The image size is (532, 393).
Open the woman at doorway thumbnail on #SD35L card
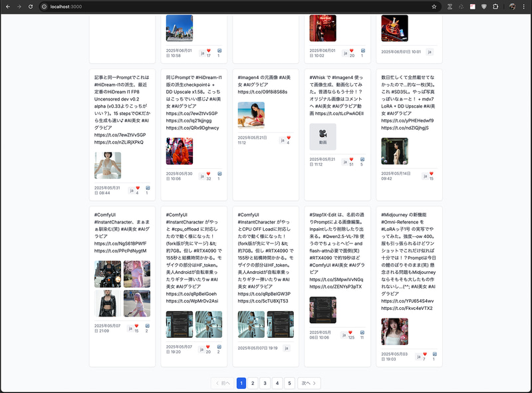(394, 151)
